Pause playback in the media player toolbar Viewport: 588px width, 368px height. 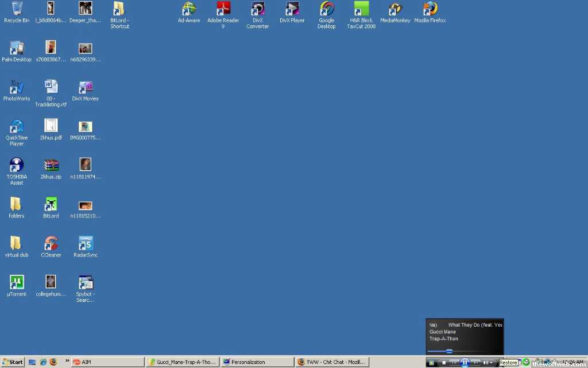pyautogui.click(x=465, y=362)
